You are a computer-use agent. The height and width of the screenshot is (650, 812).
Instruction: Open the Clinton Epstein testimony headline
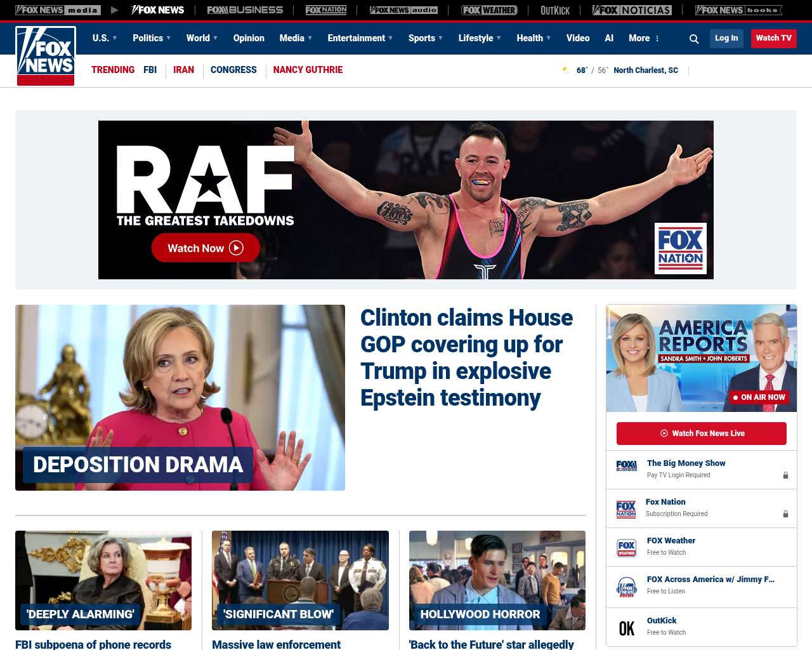[466, 357]
